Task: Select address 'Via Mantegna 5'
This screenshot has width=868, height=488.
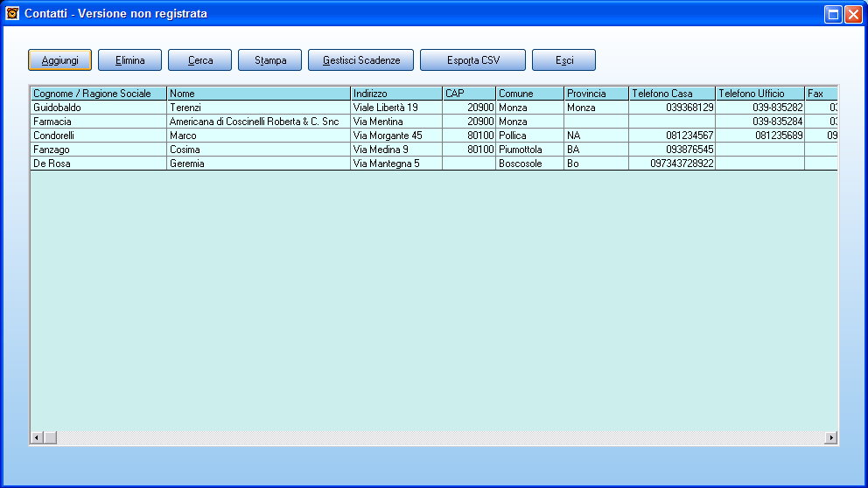Action: click(396, 164)
